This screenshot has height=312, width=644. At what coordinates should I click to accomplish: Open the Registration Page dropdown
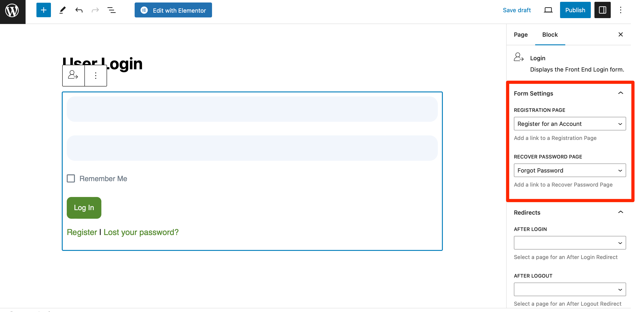point(570,124)
